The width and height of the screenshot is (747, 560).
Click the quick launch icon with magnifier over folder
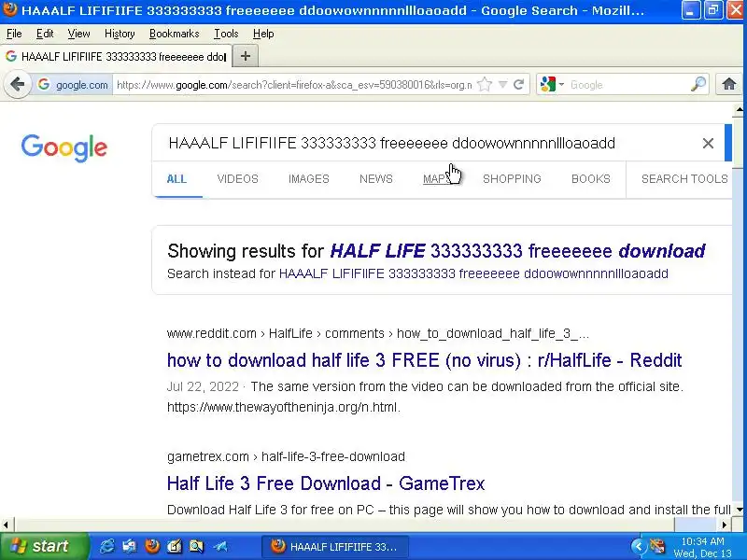point(196,546)
